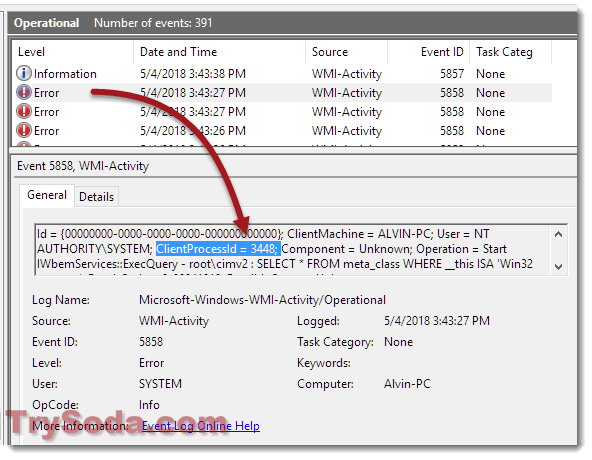This screenshot has height=460, width=592.
Task: Click the Source value WMI-Activity in details
Action: (x=174, y=321)
